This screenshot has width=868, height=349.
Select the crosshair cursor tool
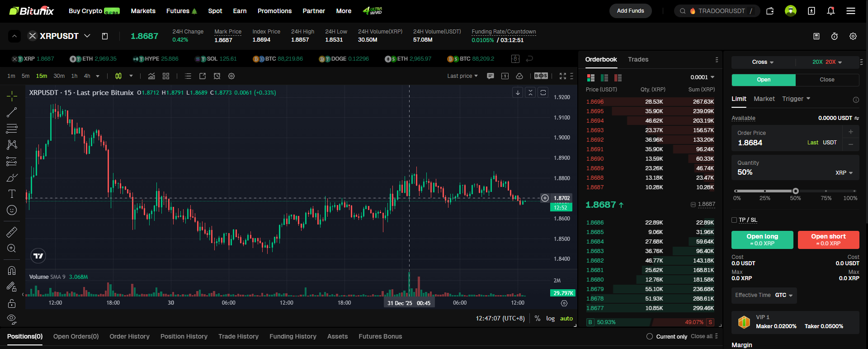(x=12, y=96)
